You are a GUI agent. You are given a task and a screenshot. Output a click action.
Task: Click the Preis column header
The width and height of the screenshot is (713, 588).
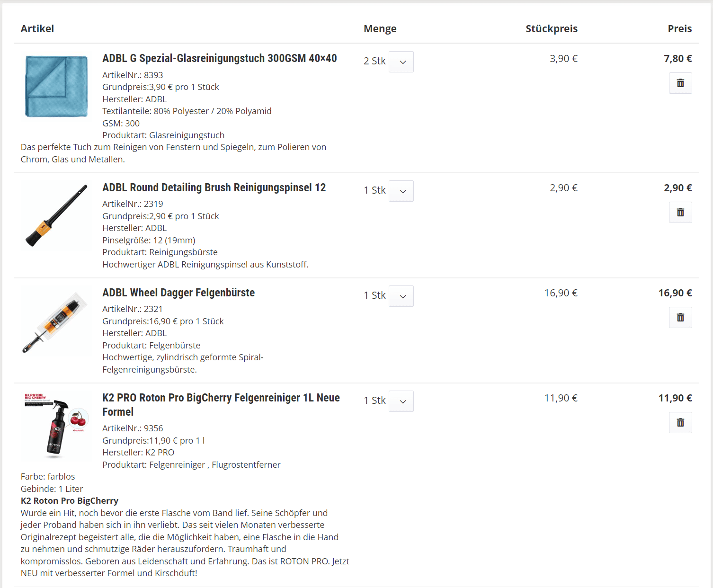point(679,29)
